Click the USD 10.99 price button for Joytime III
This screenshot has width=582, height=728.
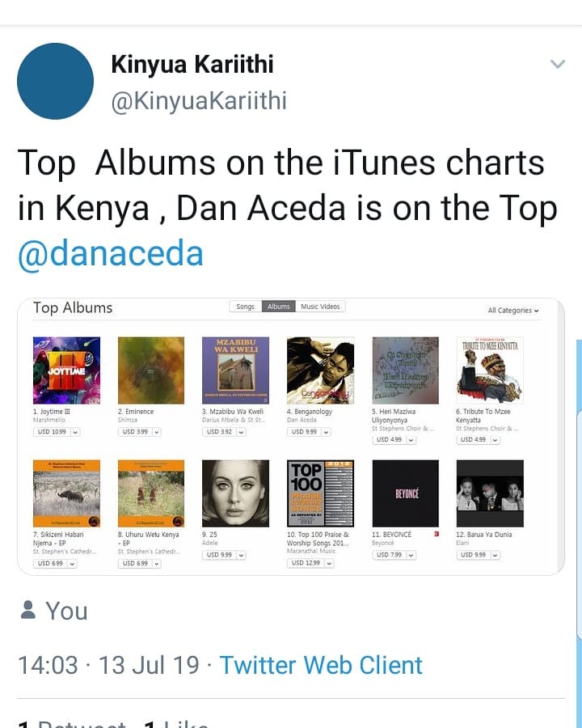coord(51,432)
